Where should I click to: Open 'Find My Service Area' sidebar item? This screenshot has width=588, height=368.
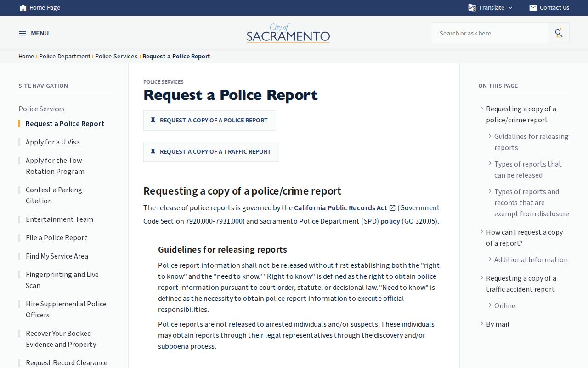coord(57,256)
